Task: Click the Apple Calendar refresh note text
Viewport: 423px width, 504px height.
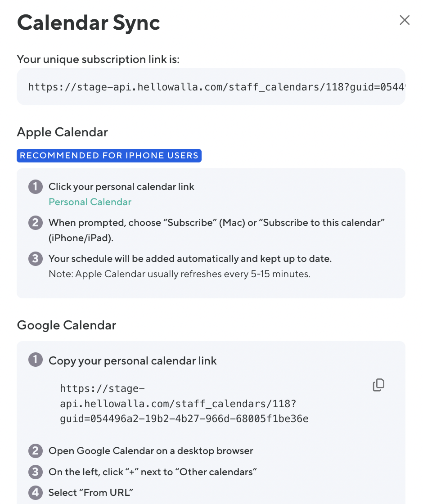Action: click(179, 274)
